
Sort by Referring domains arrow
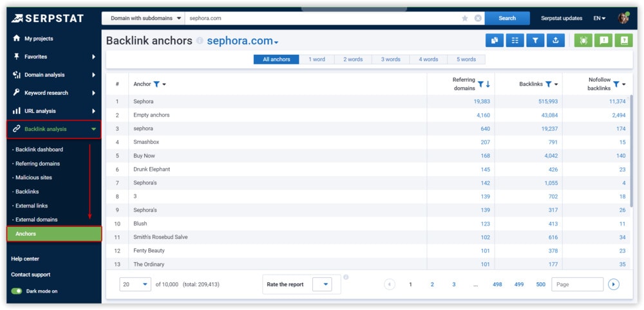pos(488,84)
